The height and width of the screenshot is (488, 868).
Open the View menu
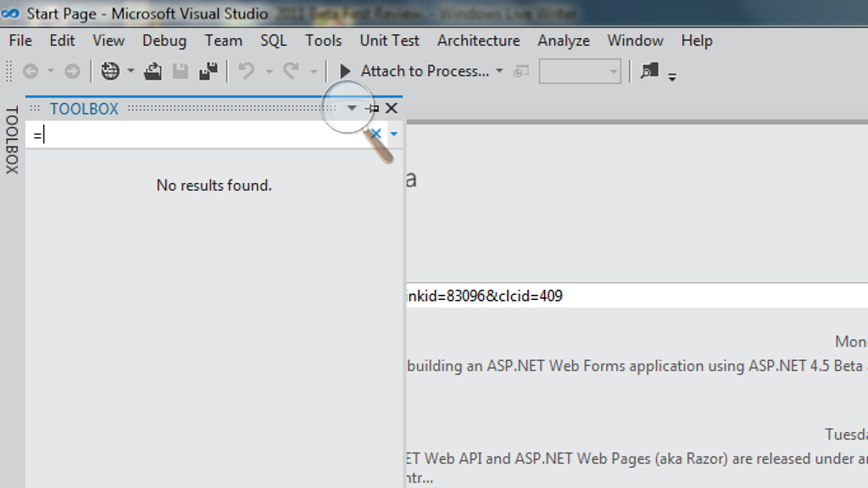pyautogui.click(x=108, y=41)
